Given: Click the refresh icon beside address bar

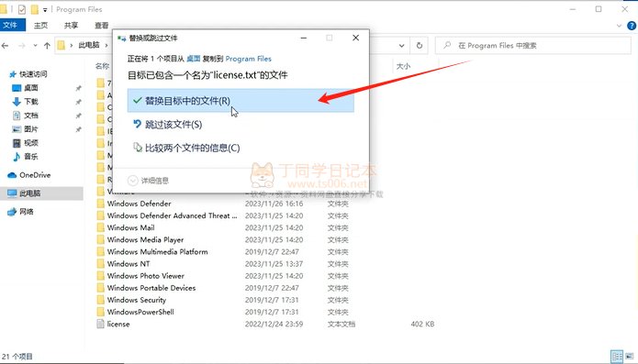Looking at the screenshot, I should click(x=420, y=46).
